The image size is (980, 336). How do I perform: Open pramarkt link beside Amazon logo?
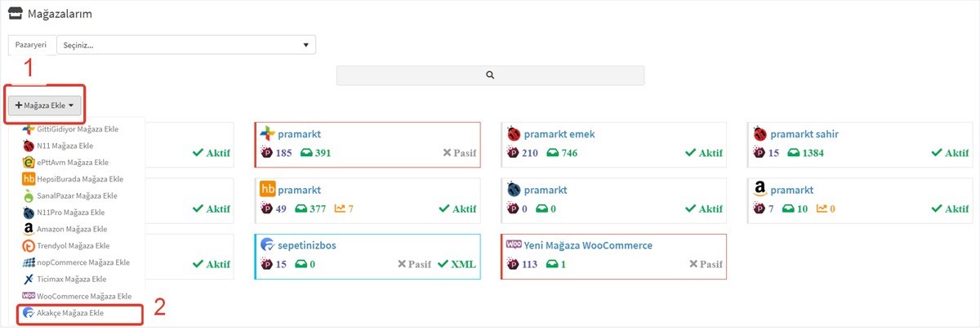coord(794,190)
